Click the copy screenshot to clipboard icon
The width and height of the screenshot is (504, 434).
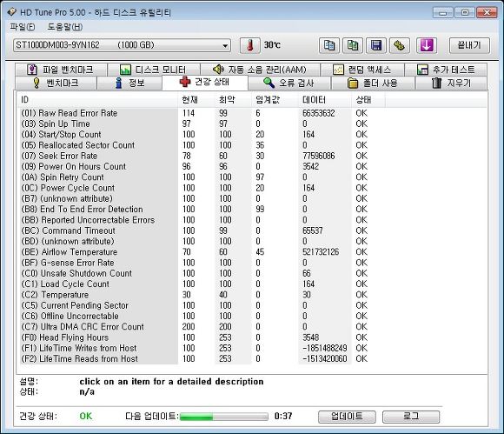click(353, 45)
